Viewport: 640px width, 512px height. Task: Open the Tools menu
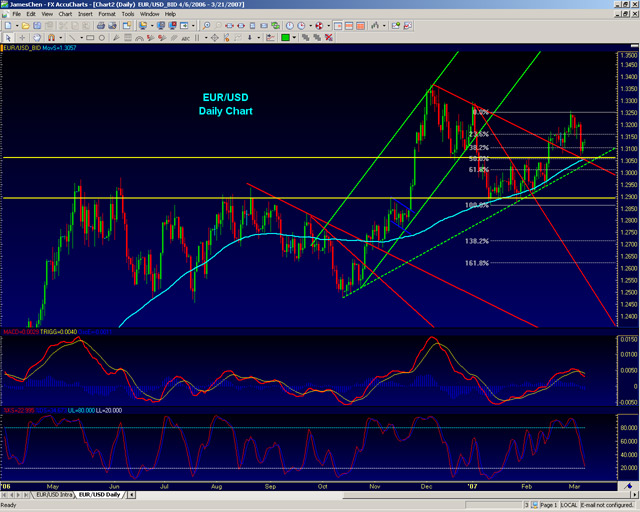click(126, 15)
